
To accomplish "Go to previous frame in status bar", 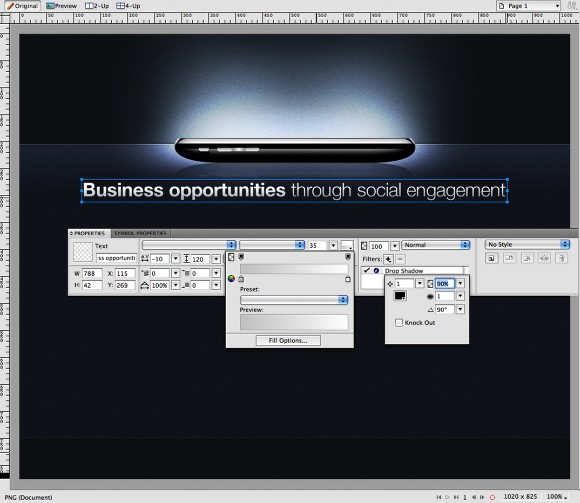I will click(474, 497).
